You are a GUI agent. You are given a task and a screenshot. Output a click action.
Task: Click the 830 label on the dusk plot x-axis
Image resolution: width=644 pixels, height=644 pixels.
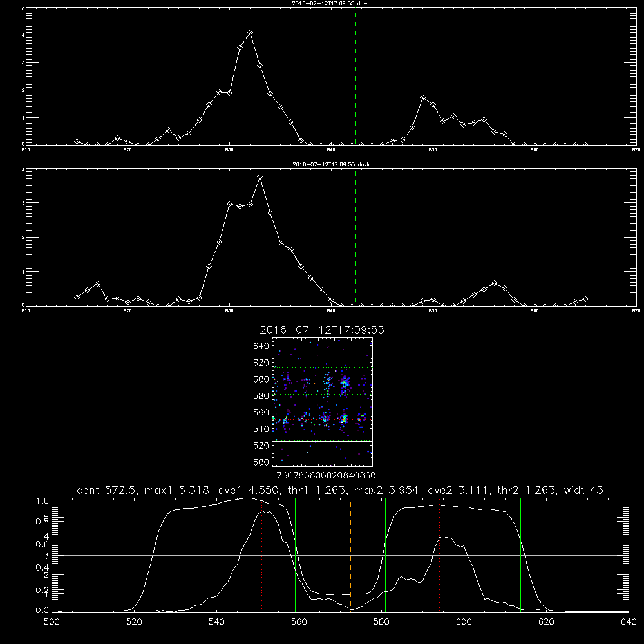[x=229, y=311]
